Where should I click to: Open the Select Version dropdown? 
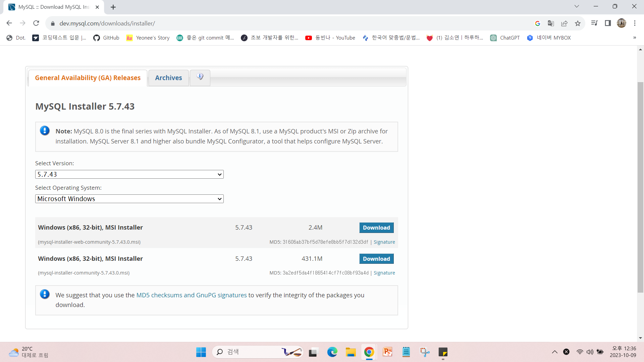[129, 174]
